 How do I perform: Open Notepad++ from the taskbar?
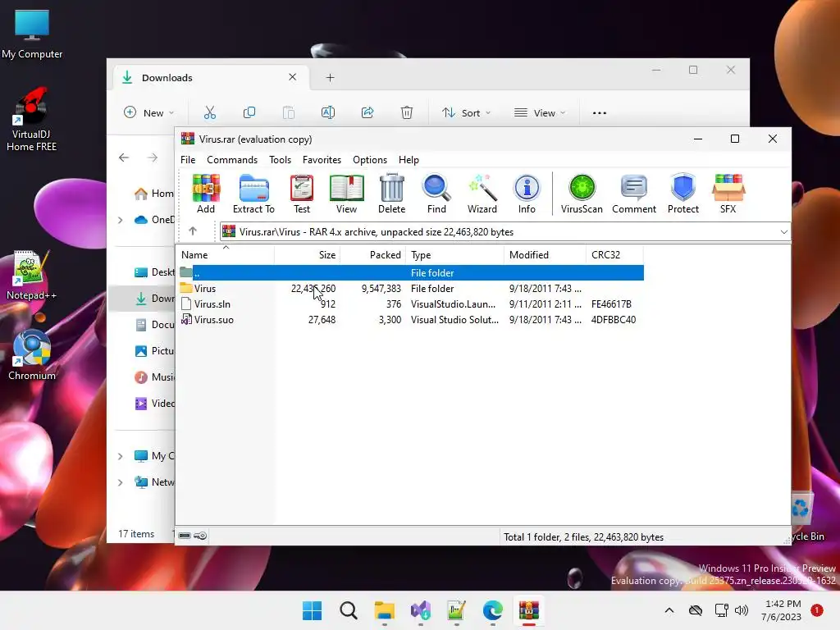tap(456, 610)
